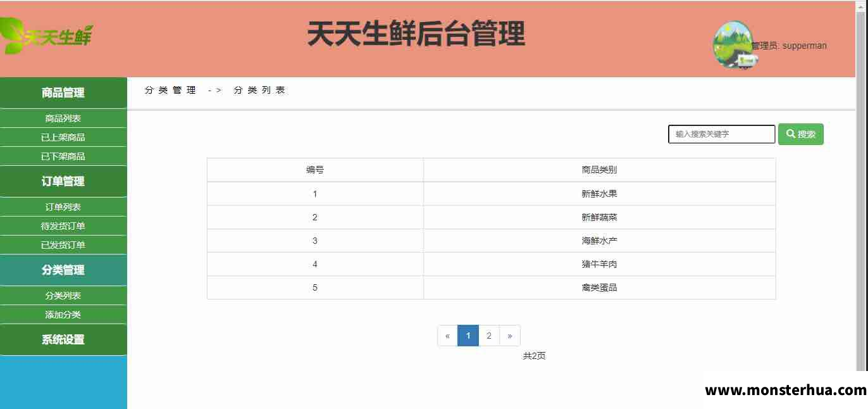Click the 共2页 page count text
Image resolution: width=868 pixels, height=409 pixels.
pyautogui.click(x=534, y=356)
